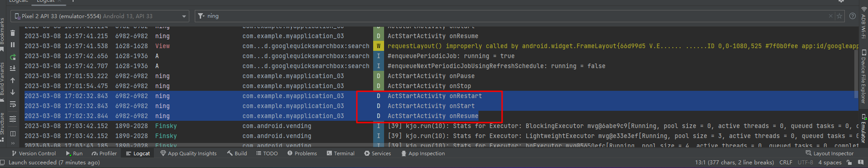Open filter history dropdown next to ning
This screenshot has height=168, width=868.
pyautogui.click(x=201, y=16)
